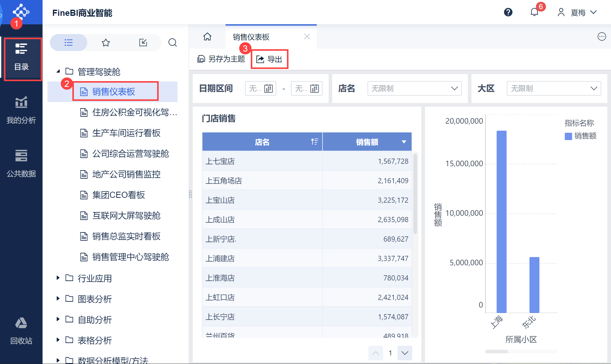The image size is (611, 364).
Task: Select the 销售仪表板 tab
Action: point(251,37)
